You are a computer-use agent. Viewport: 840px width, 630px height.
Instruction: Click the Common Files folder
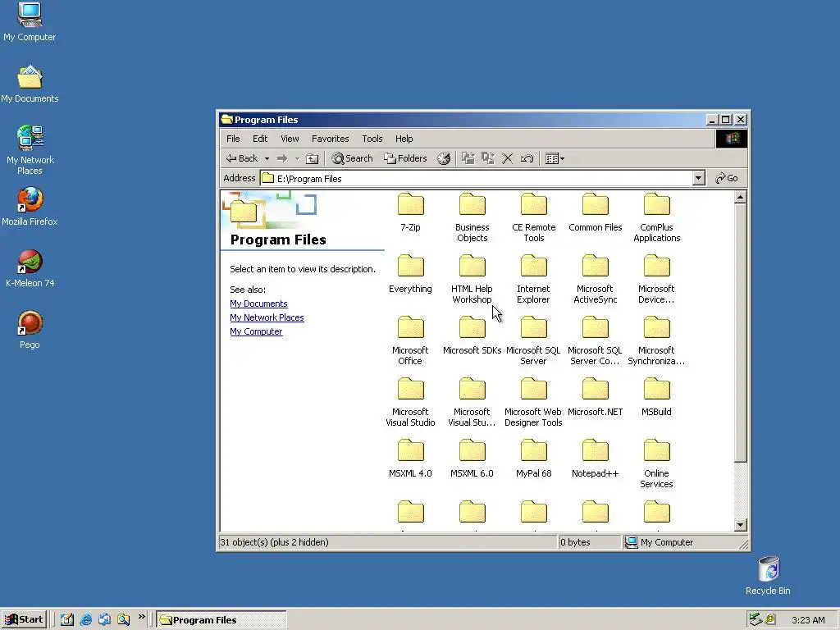click(x=596, y=212)
